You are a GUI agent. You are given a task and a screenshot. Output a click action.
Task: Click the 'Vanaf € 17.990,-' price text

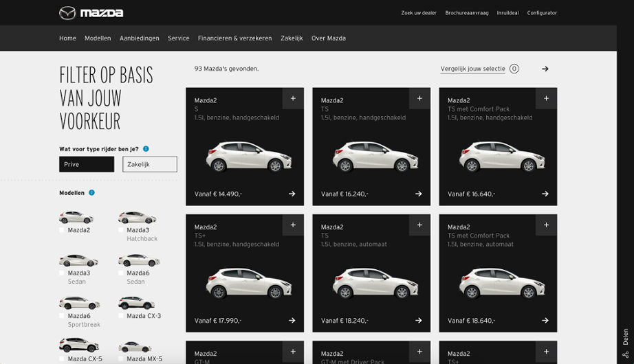[x=218, y=320]
